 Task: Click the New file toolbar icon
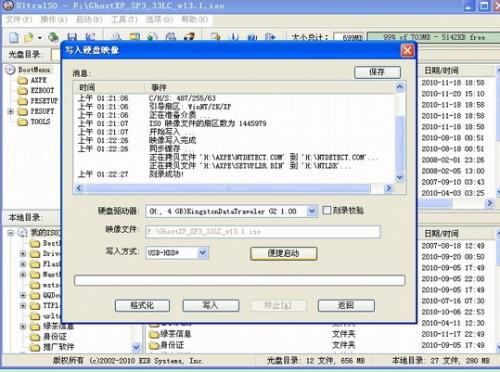[x=14, y=38]
